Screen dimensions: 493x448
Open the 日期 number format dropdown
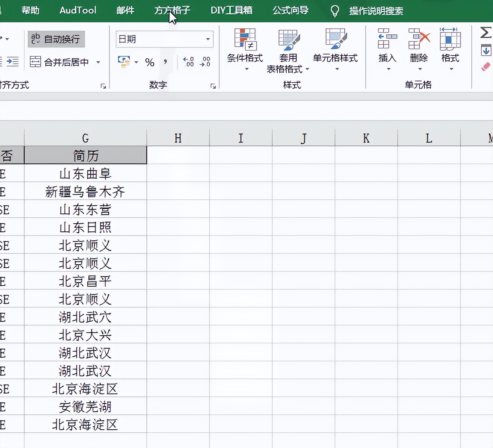point(164,39)
